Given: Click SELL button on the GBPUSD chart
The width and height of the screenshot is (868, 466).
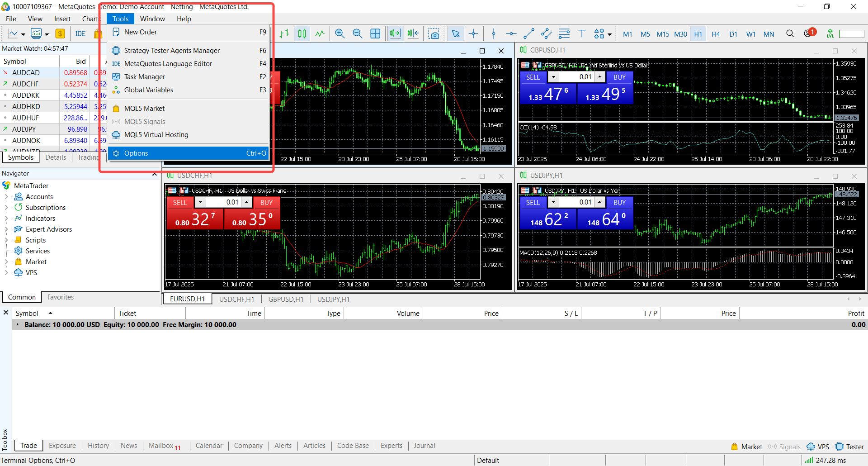Looking at the screenshot, I should (533, 77).
